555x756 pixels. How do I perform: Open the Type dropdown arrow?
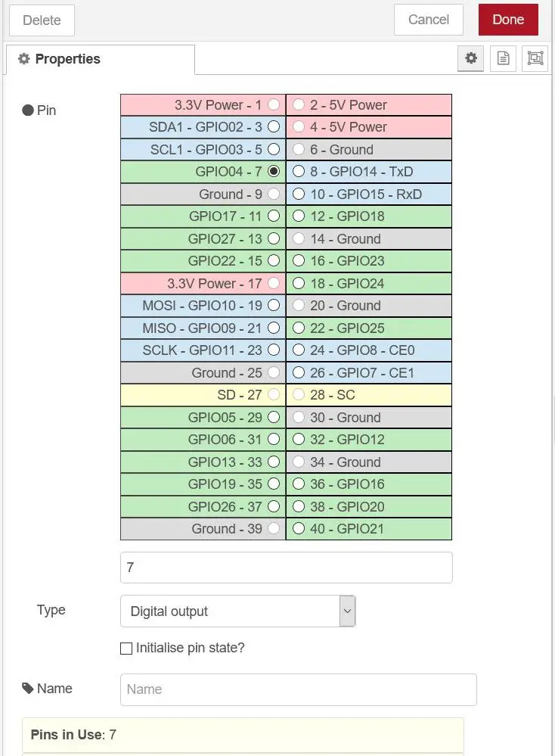click(347, 611)
